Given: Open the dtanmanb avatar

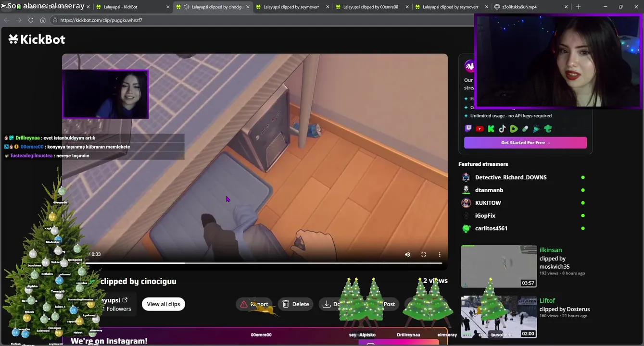Looking at the screenshot, I should pyautogui.click(x=466, y=190).
